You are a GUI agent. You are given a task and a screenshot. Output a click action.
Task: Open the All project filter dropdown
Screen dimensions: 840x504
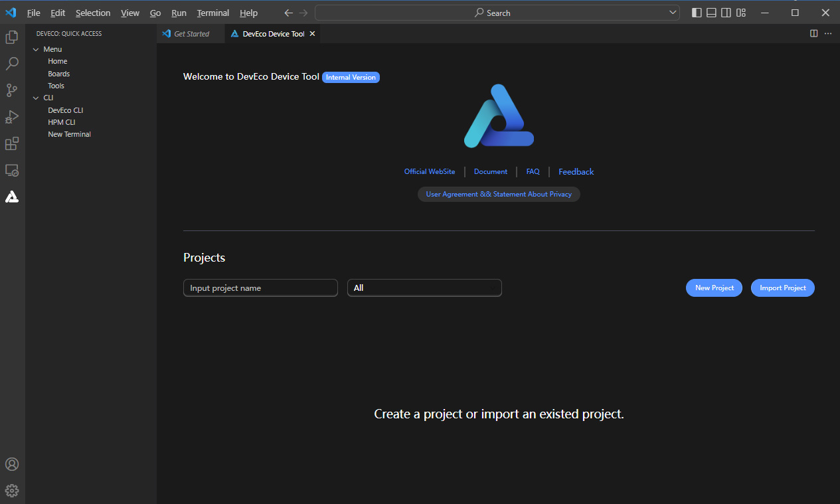click(424, 288)
